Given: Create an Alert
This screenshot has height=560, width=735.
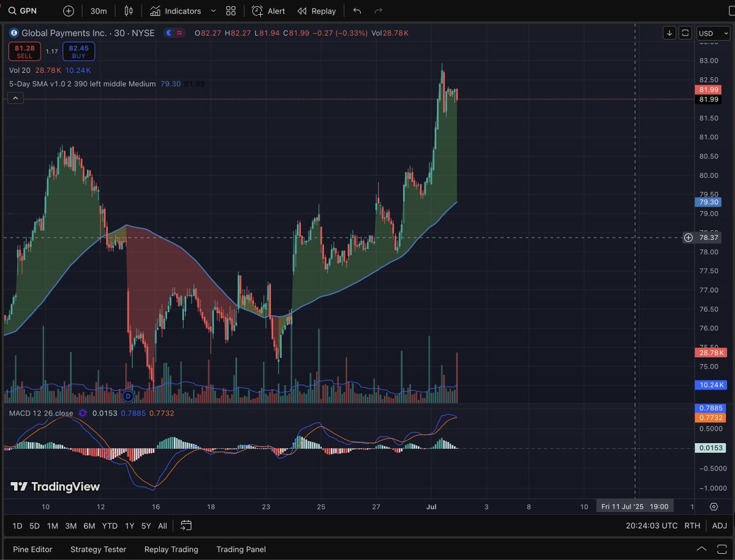Looking at the screenshot, I should [x=268, y=11].
